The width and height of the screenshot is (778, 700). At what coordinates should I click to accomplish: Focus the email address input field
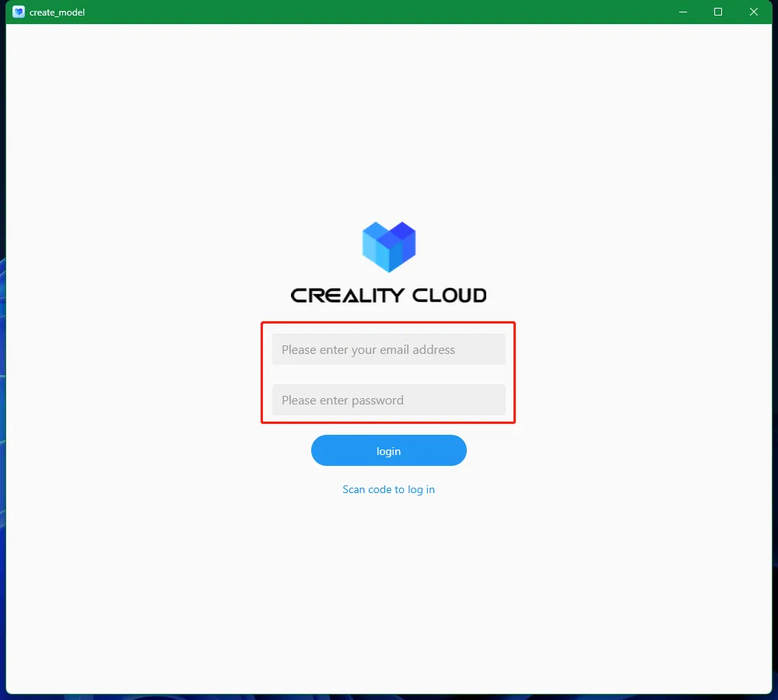388,349
